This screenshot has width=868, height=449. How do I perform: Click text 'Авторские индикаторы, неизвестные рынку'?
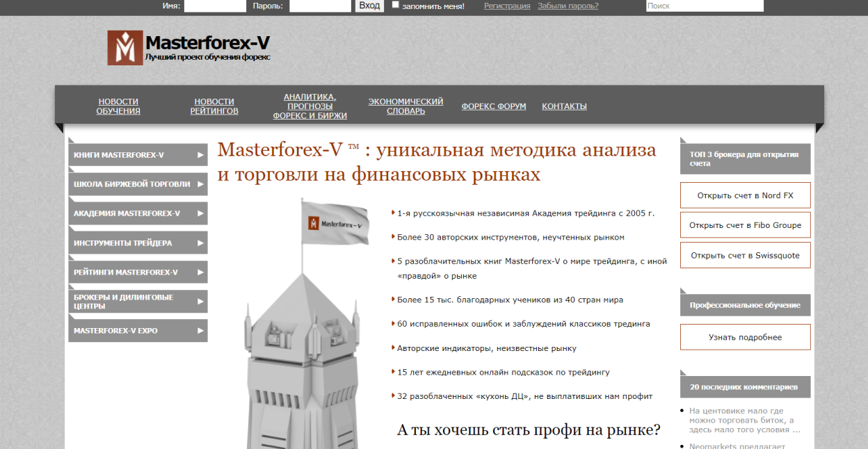coord(487,348)
